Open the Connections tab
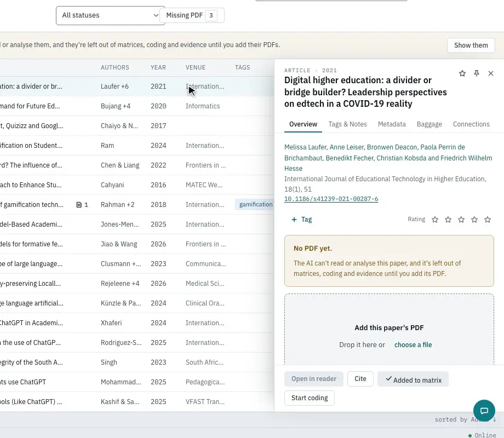The image size is (504, 438). click(x=471, y=124)
